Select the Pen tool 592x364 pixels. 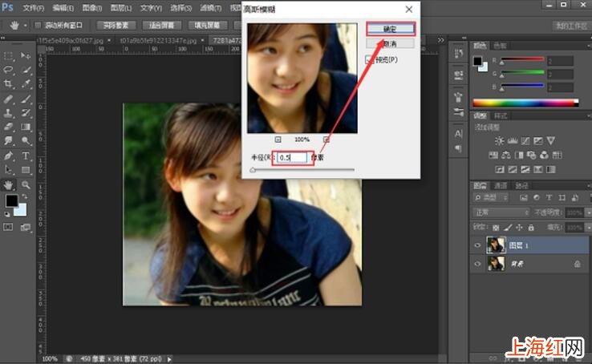(8, 156)
